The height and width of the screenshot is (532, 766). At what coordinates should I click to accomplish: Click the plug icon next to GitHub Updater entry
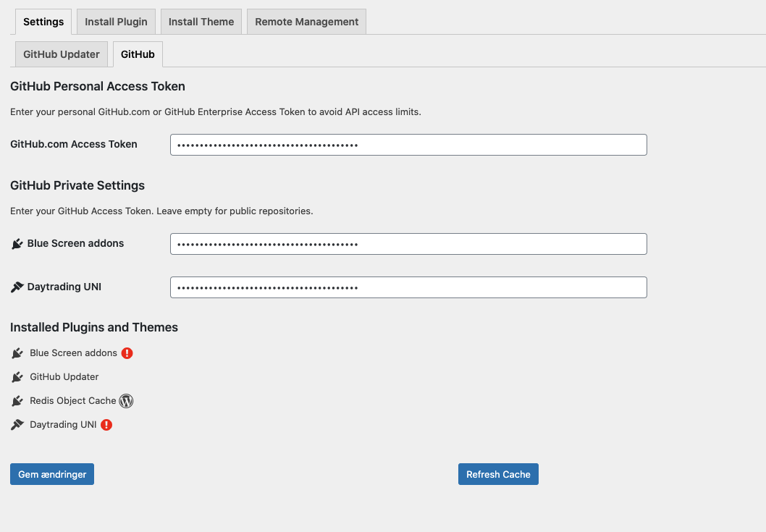17,376
